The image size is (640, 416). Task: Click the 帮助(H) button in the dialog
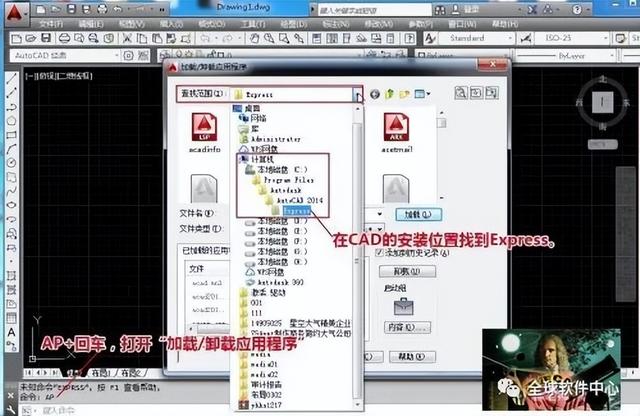[412, 356]
